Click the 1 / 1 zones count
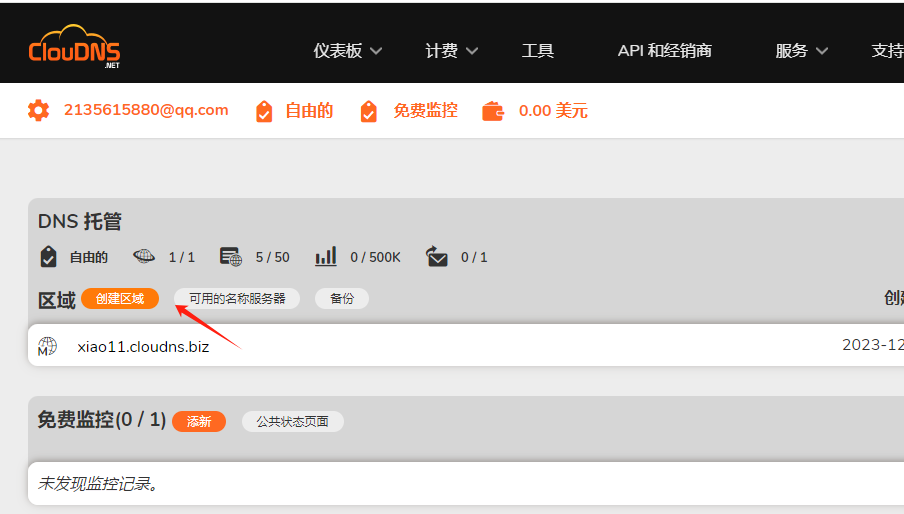Screen dimensions: 904x514 tap(182, 257)
